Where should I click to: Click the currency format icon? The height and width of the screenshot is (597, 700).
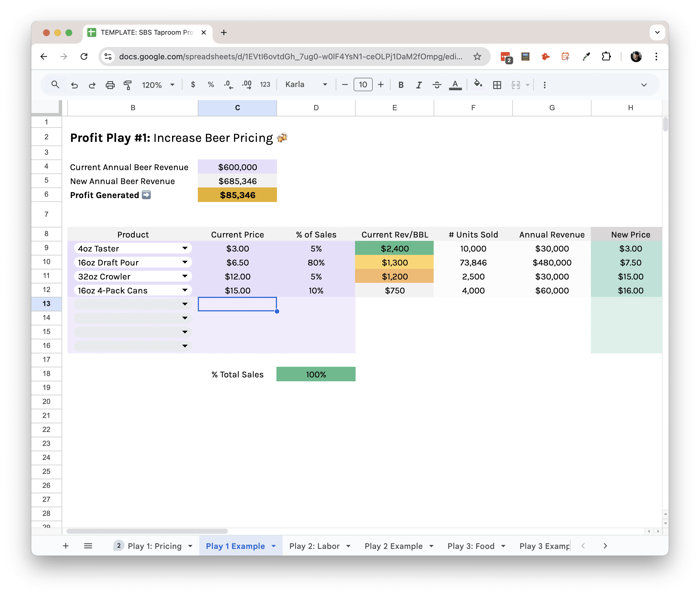pyautogui.click(x=193, y=84)
